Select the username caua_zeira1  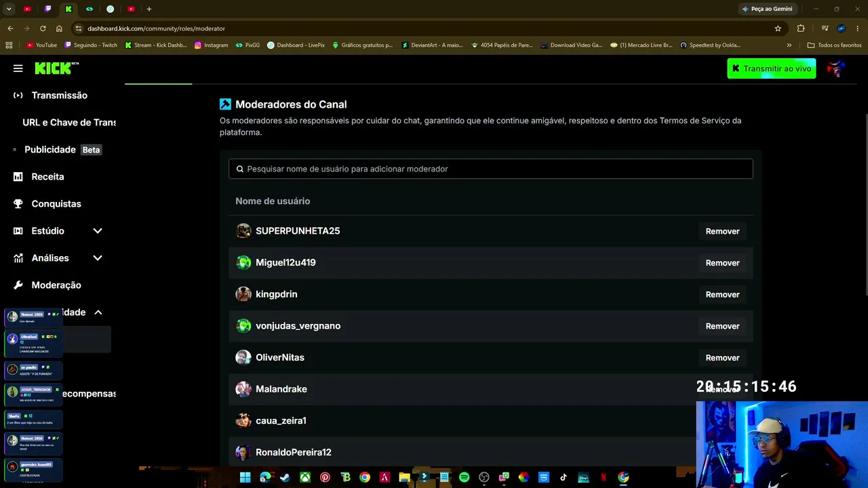(281, 421)
